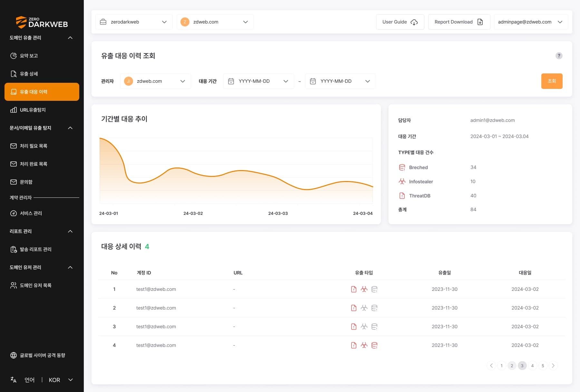Open the start date YYYY-MM-DD picker

click(259, 81)
